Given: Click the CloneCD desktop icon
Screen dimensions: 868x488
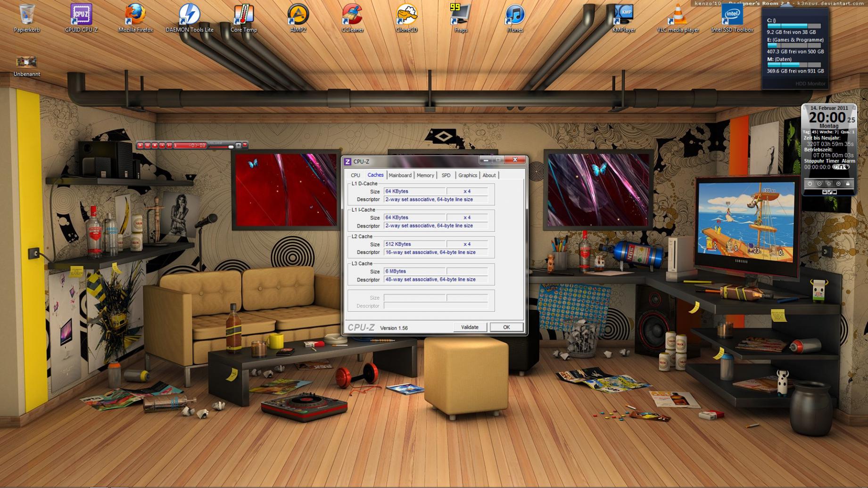Looking at the screenshot, I should click(406, 18).
